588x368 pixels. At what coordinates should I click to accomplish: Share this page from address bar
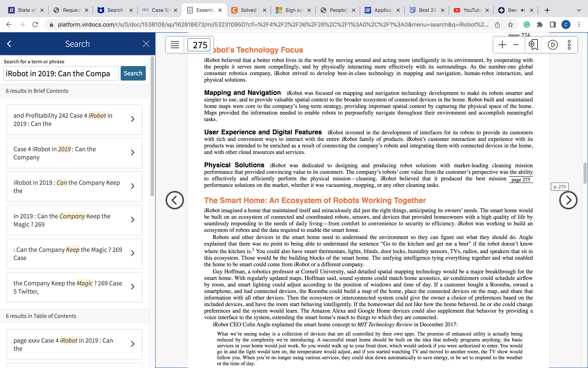(x=497, y=25)
